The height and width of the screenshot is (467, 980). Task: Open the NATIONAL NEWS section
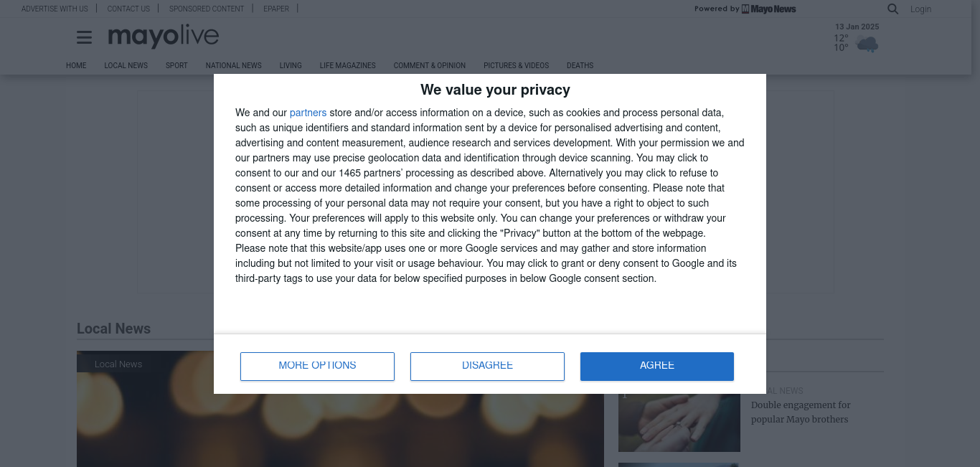pyautogui.click(x=233, y=65)
